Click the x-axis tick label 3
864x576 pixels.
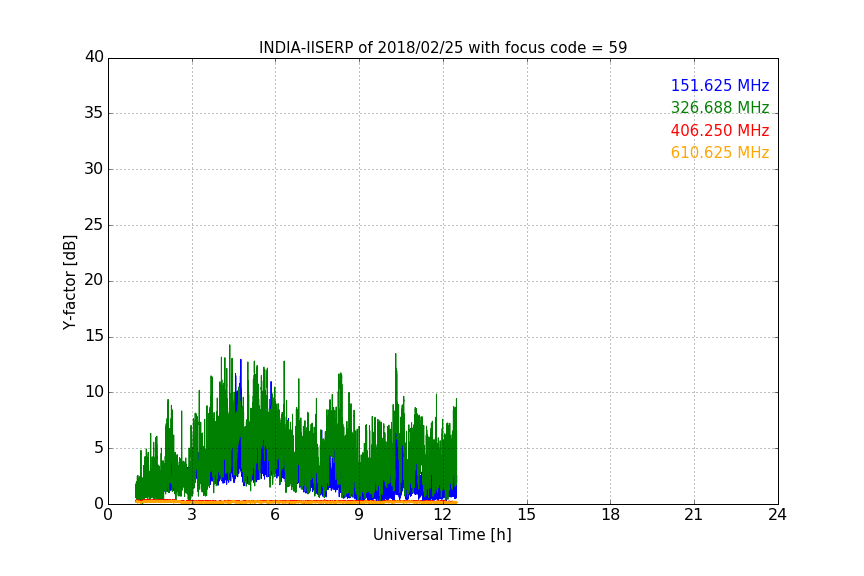pyautogui.click(x=192, y=515)
